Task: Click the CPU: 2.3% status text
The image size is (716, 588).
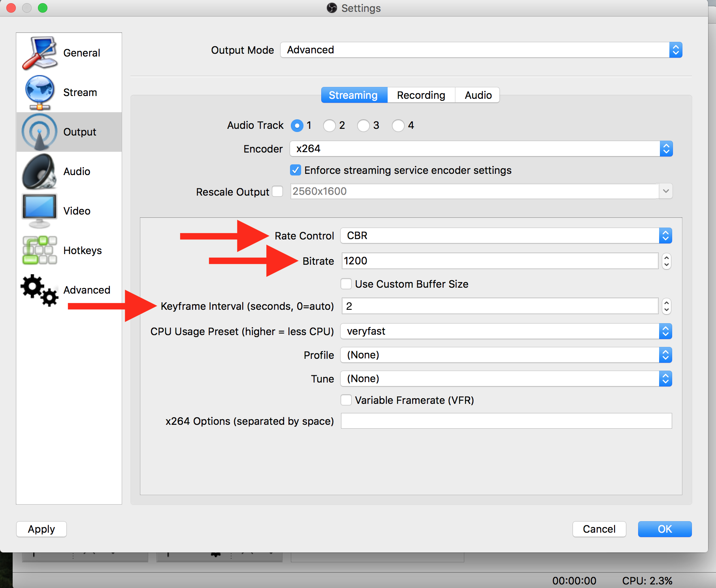Action: 647,580
